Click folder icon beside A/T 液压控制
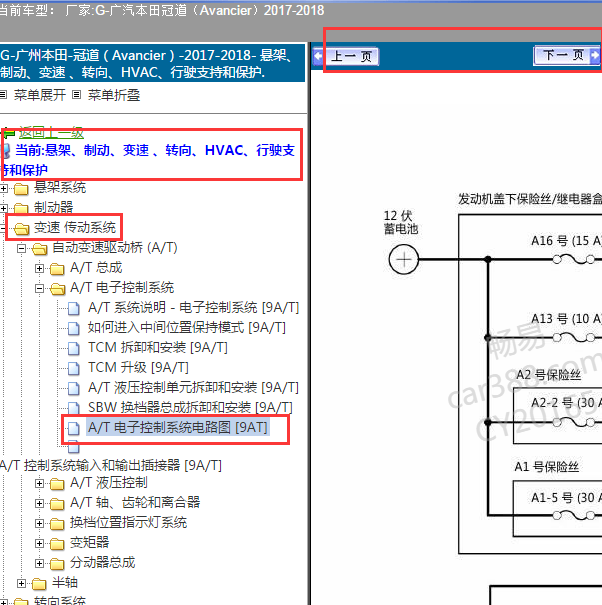 (57, 484)
